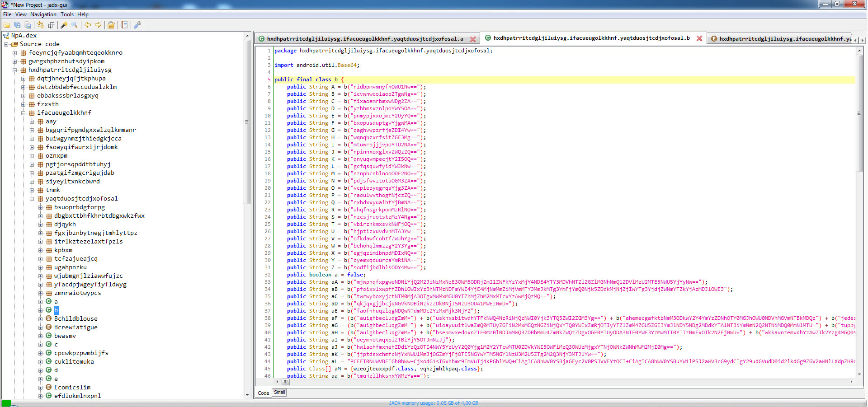Go Forward with right arrow icon

pyautogui.click(x=98, y=25)
